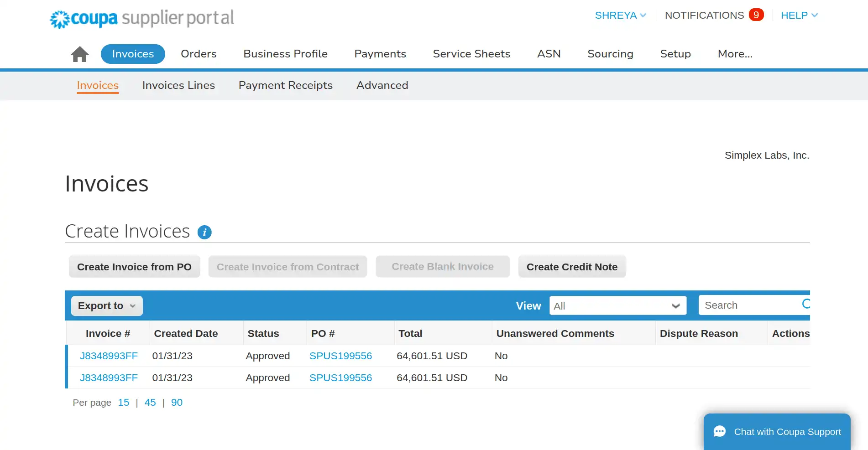This screenshot has width=868, height=450.
Task: Click the Create Credit Note button
Action: pyautogui.click(x=572, y=267)
